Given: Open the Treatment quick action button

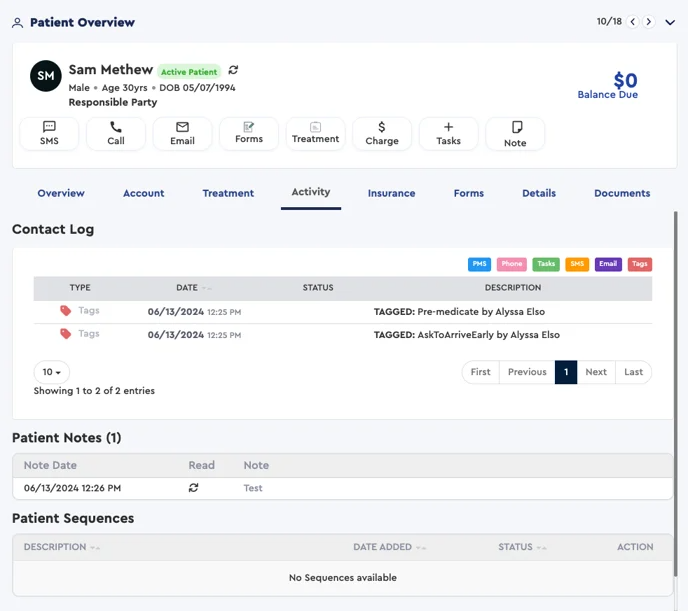Looking at the screenshot, I should click(x=315, y=134).
